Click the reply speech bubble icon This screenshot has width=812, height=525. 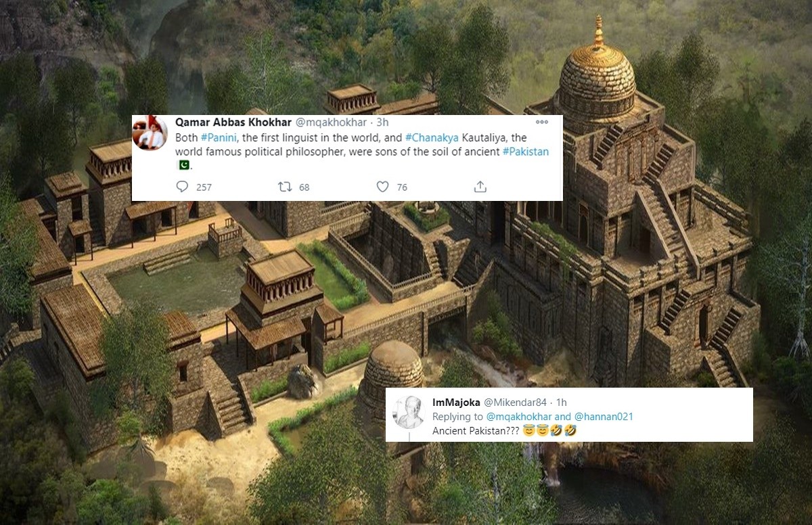[182, 187]
